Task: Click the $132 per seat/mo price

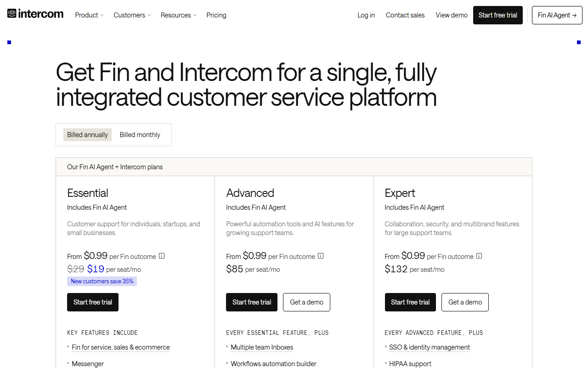Action: 415,269
